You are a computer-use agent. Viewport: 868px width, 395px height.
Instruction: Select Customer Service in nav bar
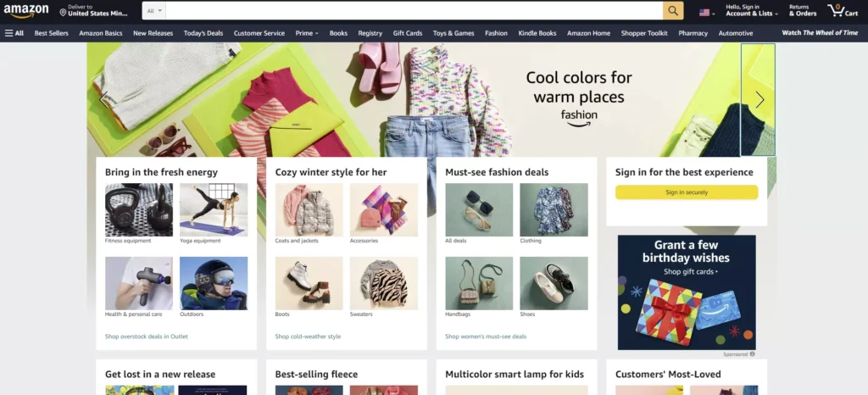tap(259, 33)
